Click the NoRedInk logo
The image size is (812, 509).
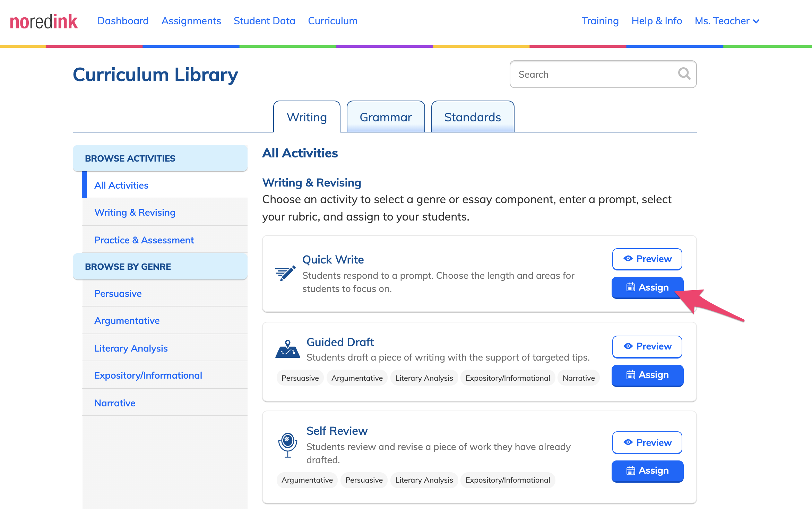(x=44, y=21)
